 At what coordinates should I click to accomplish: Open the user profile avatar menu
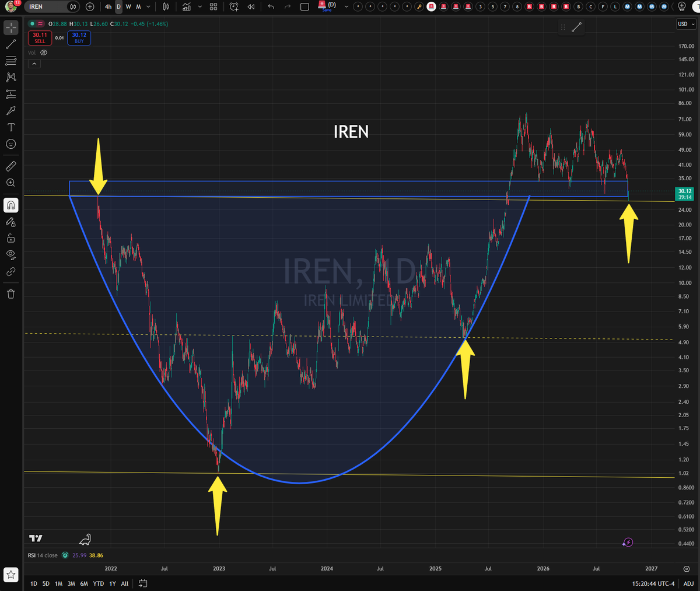point(11,7)
